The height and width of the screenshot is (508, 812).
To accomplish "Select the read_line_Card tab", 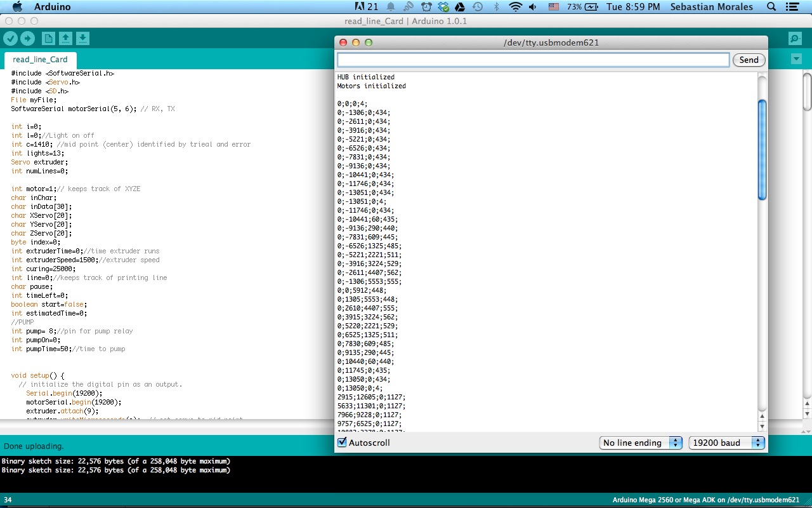I will (x=40, y=60).
